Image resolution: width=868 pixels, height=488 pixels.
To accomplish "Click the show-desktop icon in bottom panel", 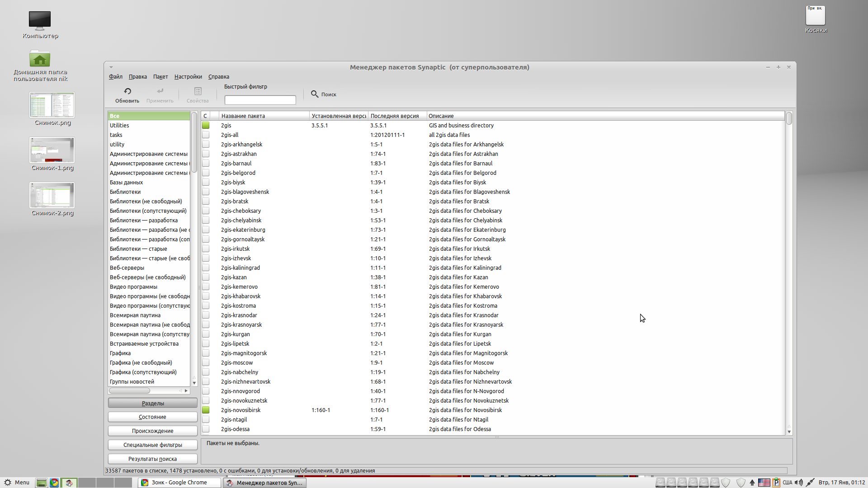I will click(x=41, y=483).
